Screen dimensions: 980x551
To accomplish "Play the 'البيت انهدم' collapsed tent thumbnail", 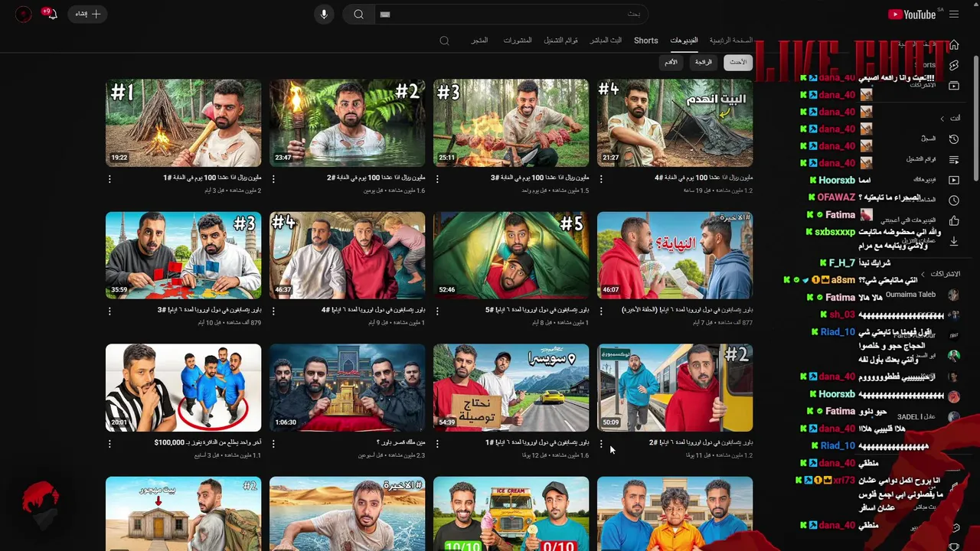I will [675, 123].
